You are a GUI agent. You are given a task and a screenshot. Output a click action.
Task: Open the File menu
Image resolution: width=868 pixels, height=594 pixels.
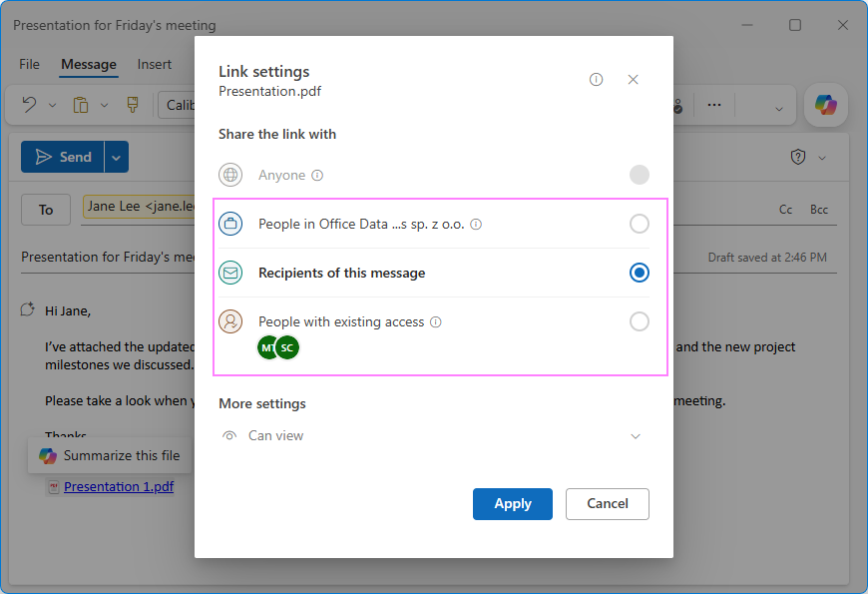[29, 64]
